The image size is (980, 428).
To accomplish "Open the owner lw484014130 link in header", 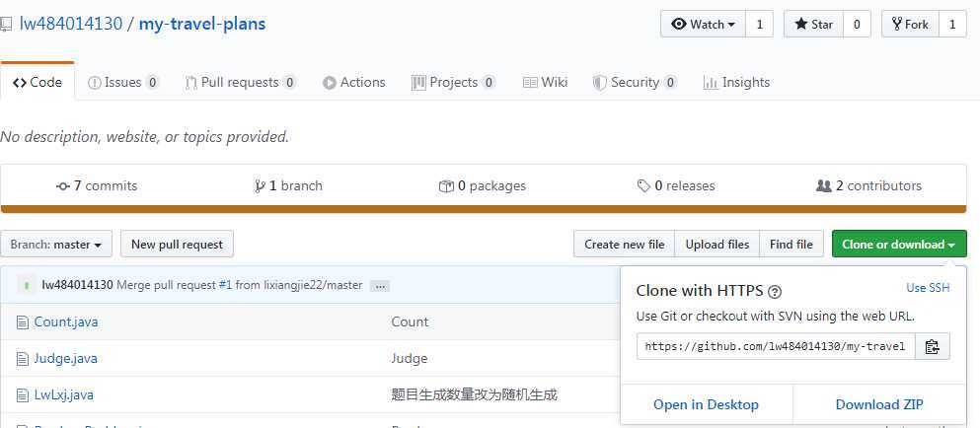I will 71,25.
